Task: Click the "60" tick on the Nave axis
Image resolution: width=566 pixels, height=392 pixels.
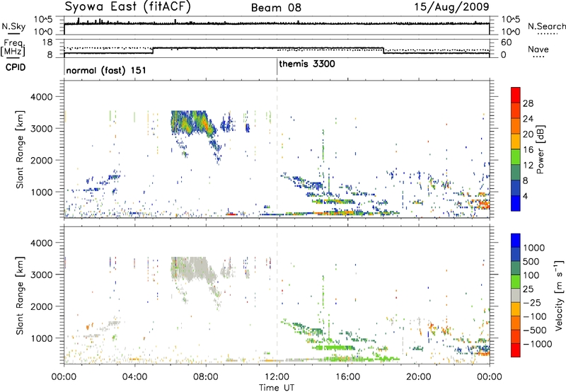Action: pyautogui.click(x=507, y=42)
